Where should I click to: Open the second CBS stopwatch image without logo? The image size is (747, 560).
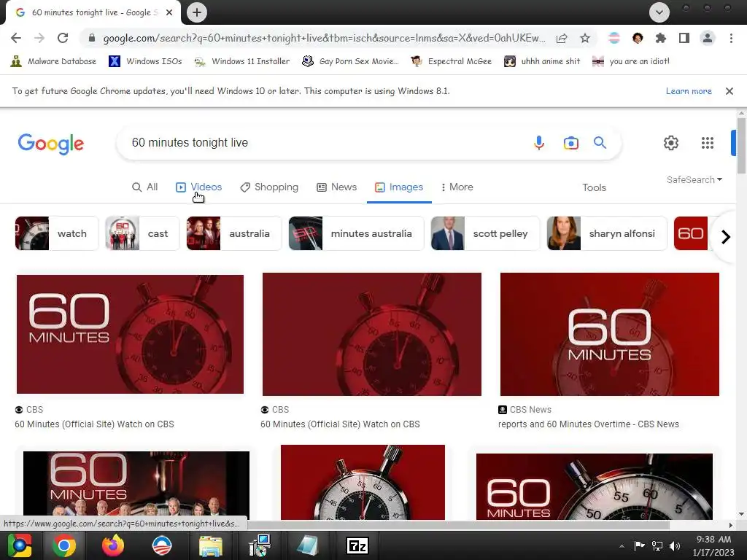(x=371, y=334)
